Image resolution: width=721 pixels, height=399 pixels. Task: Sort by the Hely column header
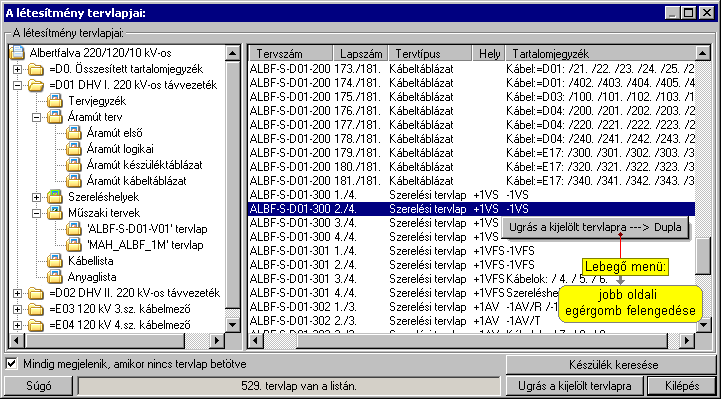click(x=489, y=53)
